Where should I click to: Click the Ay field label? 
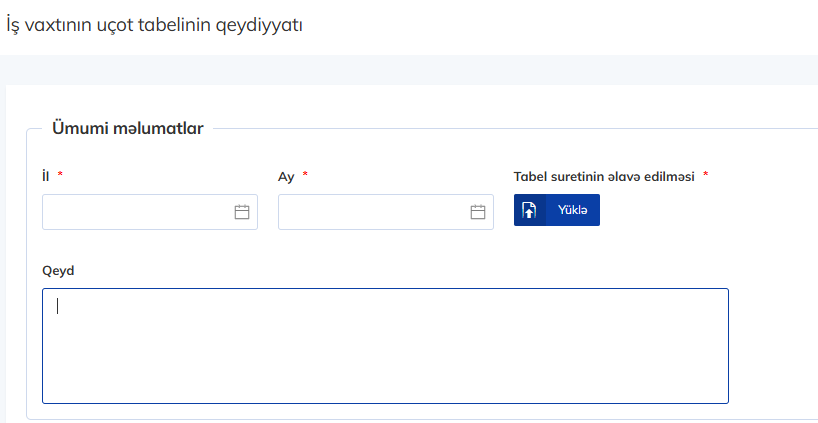pos(286,176)
